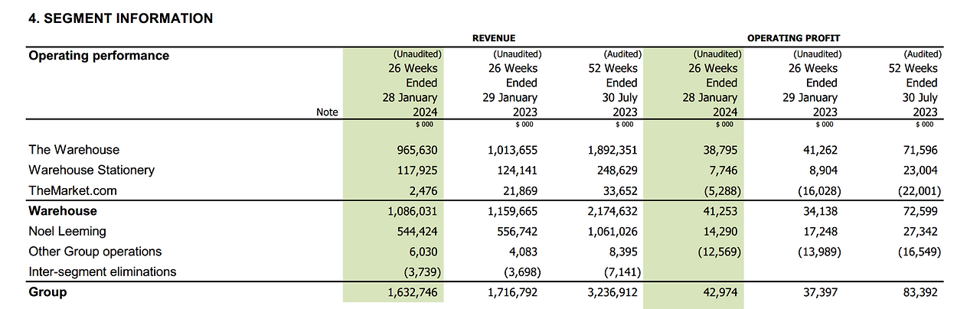This screenshot has height=309, width=980.
Task: Click Group operating profit 37,397
Action: point(820,293)
